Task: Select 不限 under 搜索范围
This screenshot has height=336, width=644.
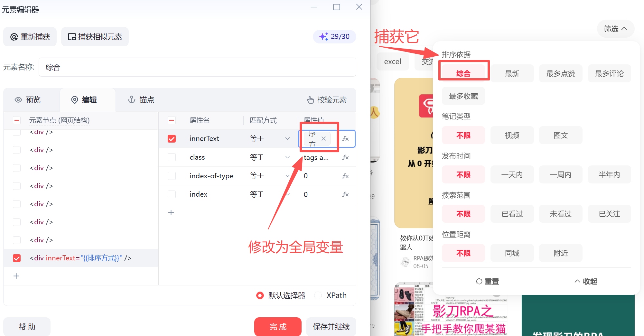Action: [x=463, y=214]
